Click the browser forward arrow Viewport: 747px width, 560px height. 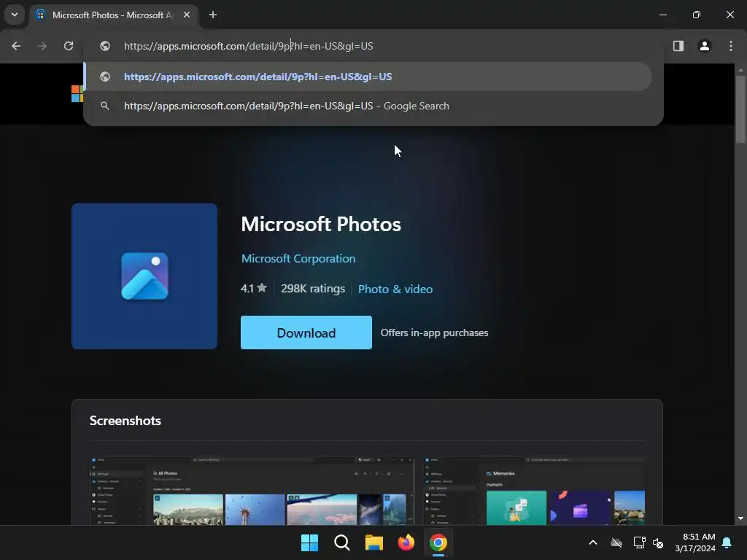(x=42, y=46)
